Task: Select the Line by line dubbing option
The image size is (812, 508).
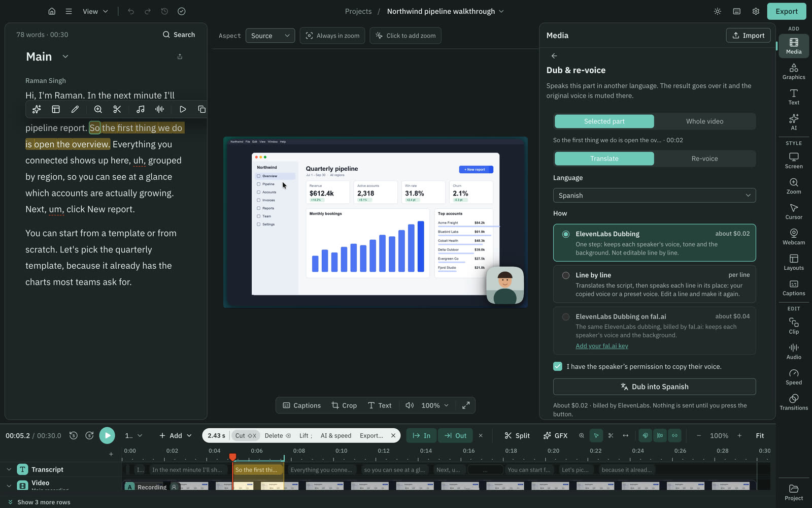Action: (x=654, y=284)
